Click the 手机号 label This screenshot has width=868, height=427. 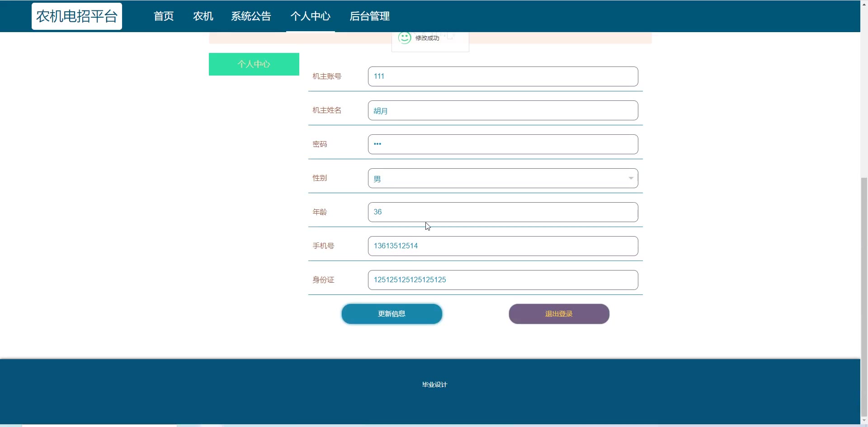(x=323, y=246)
